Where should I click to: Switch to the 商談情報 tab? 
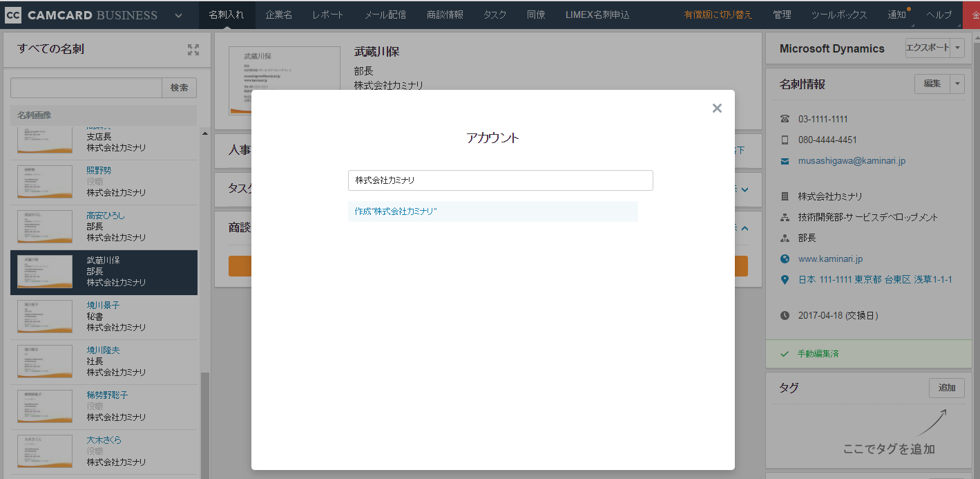(x=445, y=15)
